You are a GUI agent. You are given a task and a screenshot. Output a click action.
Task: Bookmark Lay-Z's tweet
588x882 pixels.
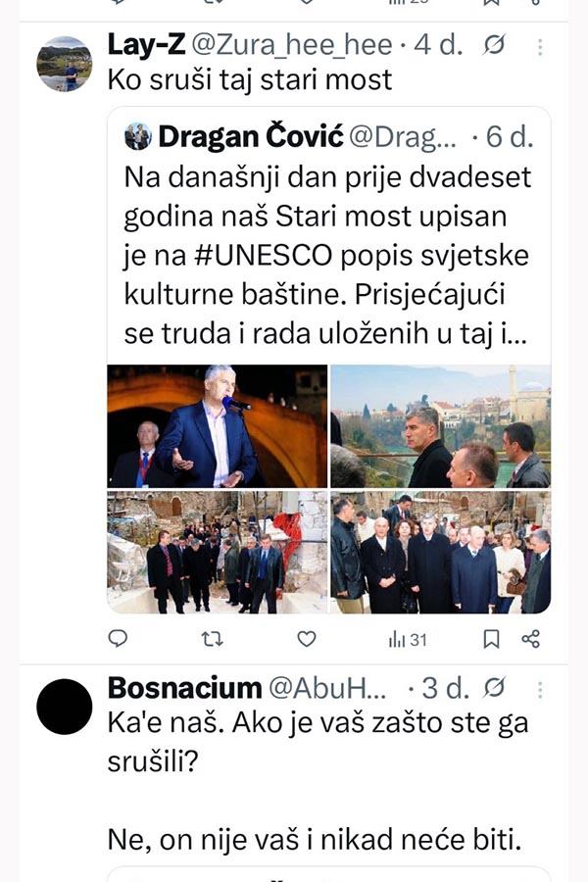point(492,639)
